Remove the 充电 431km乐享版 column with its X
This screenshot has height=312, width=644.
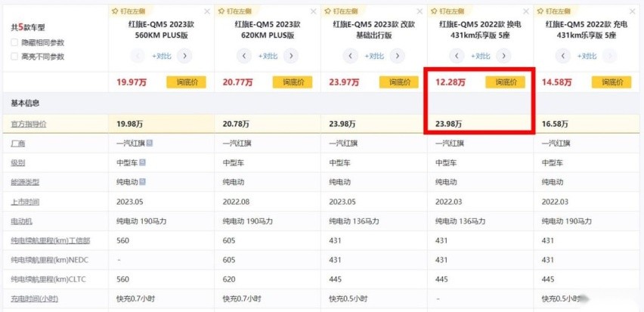click(633, 11)
